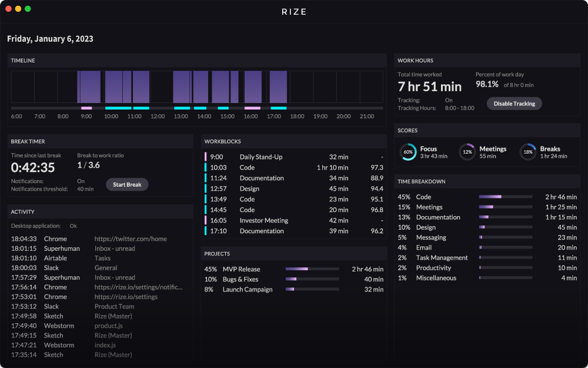Viewport: 588px width, 368px height.
Task: Start a break from the Break Timer
Action: [127, 184]
